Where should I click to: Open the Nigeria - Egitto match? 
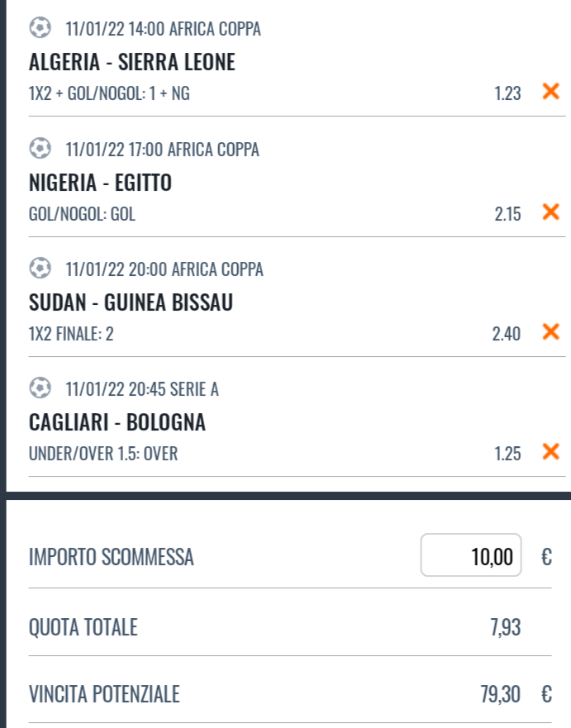pyautogui.click(x=100, y=183)
